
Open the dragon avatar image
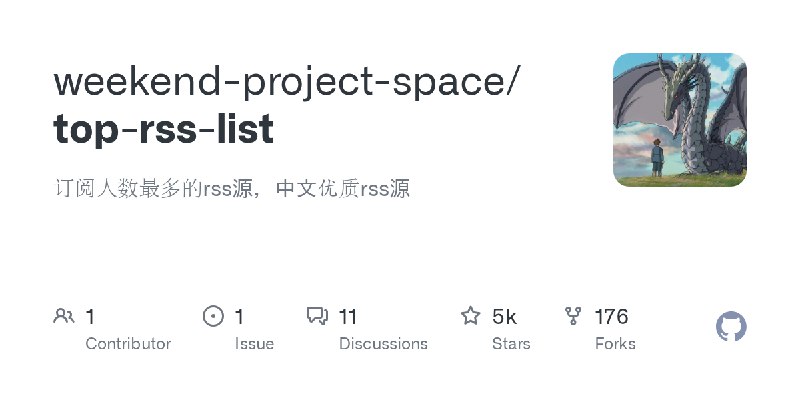pyautogui.click(x=680, y=120)
